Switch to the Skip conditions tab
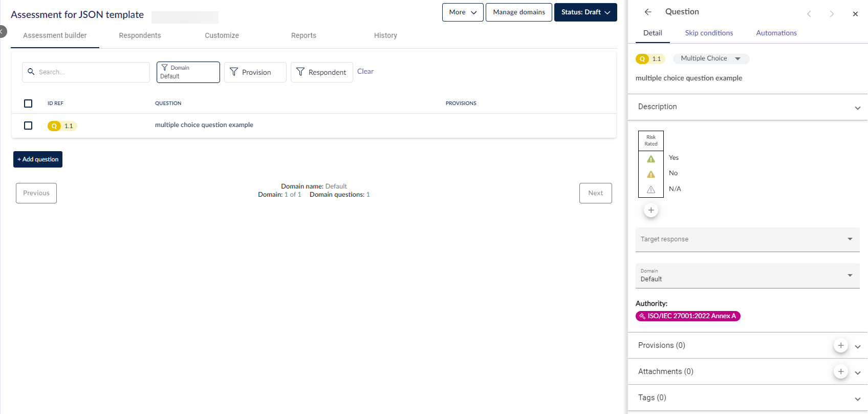 709,33
